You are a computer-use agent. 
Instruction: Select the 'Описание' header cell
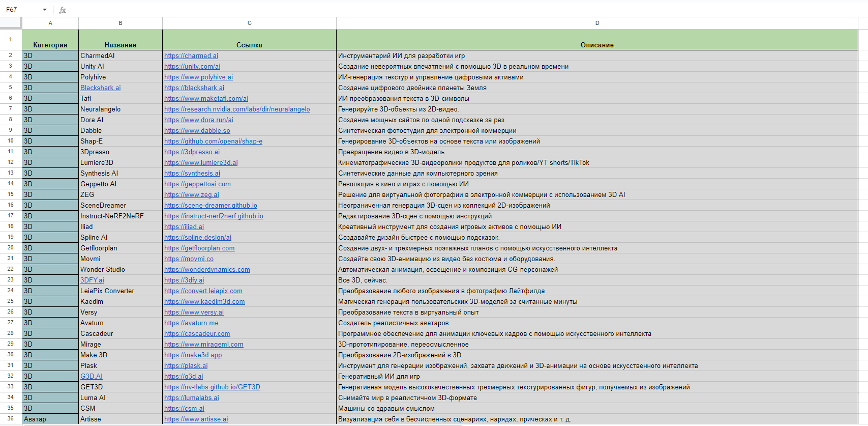597,45
